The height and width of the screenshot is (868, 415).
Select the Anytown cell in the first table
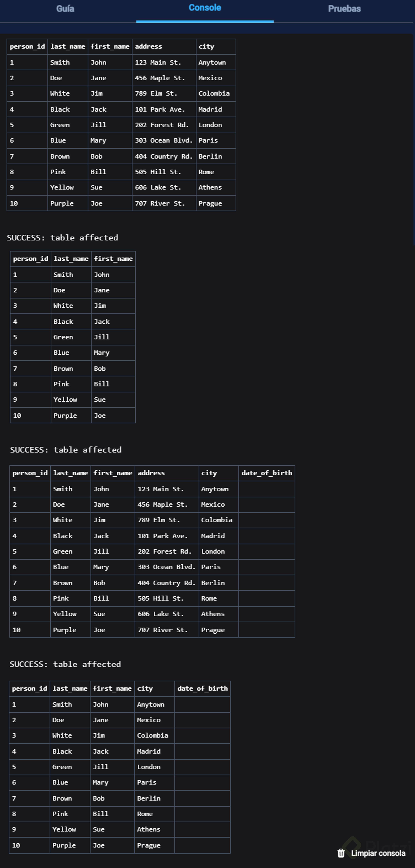pos(212,62)
